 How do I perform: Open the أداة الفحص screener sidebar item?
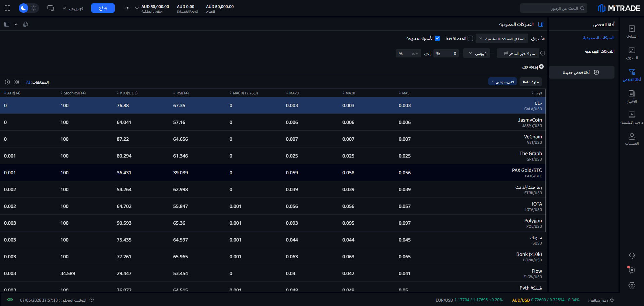click(x=632, y=75)
